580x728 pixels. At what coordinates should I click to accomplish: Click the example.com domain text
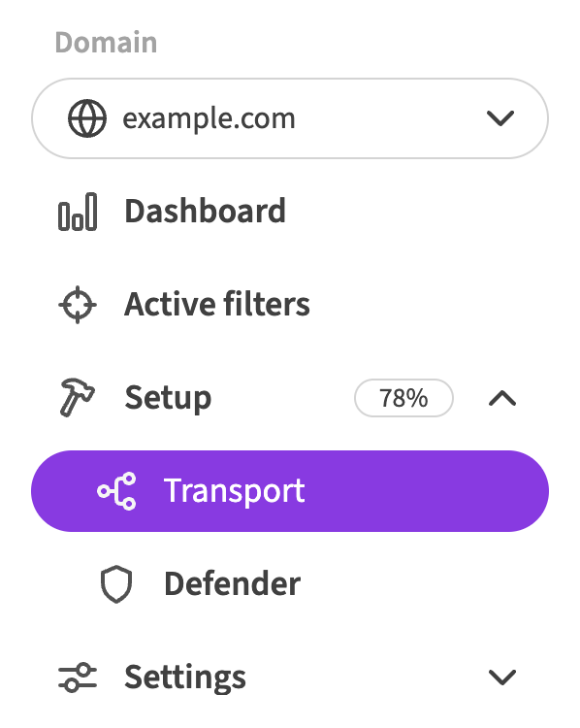pyautogui.click(x=209, y=118)
